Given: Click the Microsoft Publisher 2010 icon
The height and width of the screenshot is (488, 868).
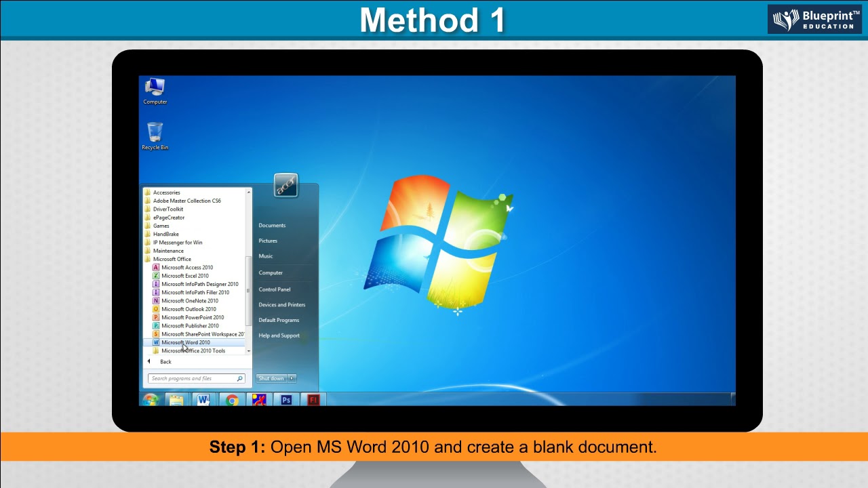Looking at the screenshot, I should click(156, 325).
